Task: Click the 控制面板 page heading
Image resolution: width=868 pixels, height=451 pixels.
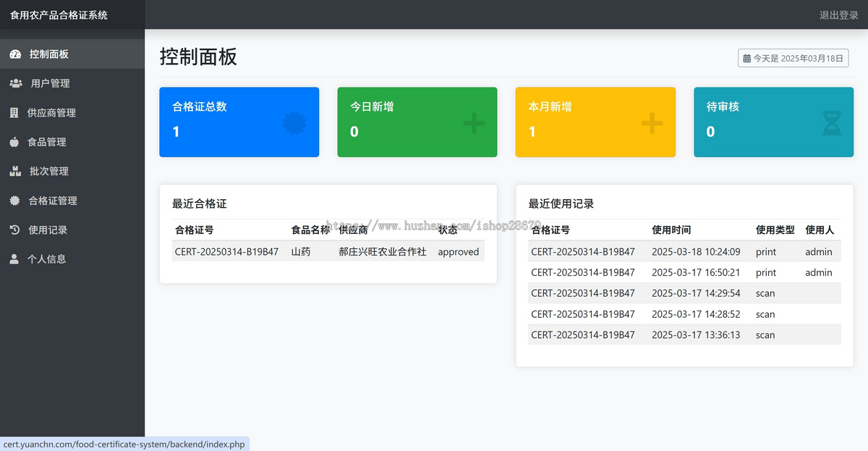Action: click(198, 56)
